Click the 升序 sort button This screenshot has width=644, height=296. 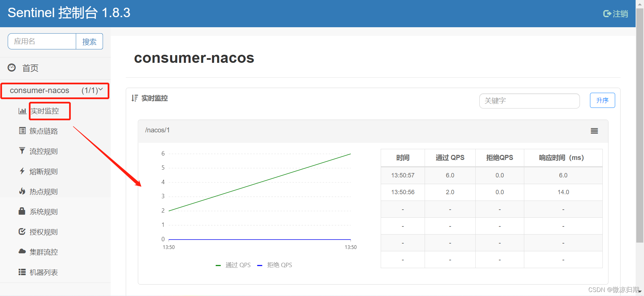pos(602,100)
